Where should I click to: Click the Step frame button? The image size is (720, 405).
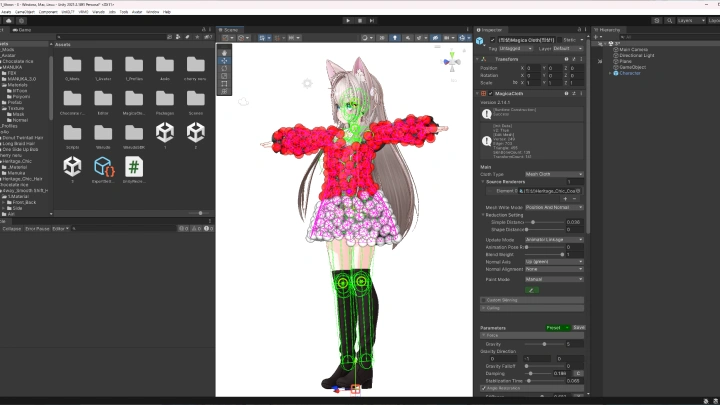(x=372, y=21)
